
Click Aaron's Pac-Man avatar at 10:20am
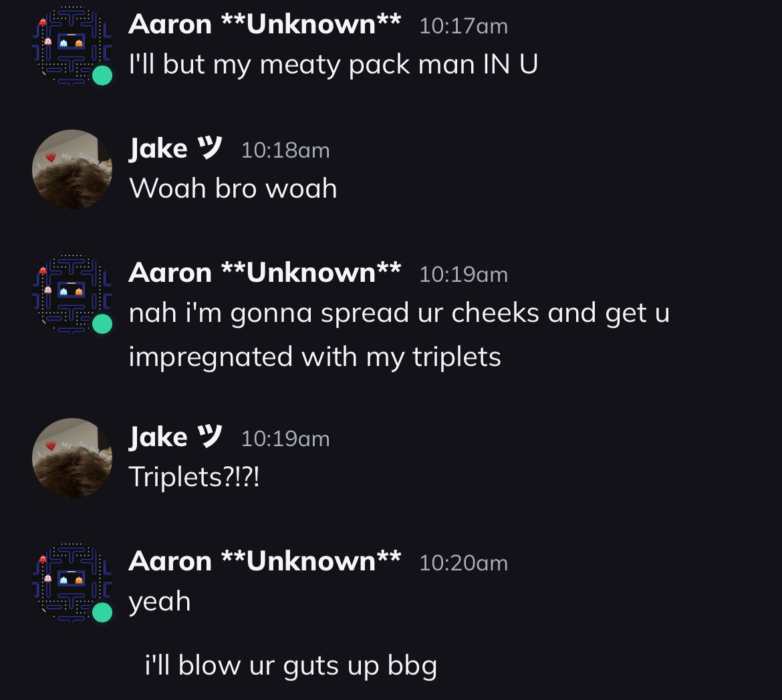point(72,582)
